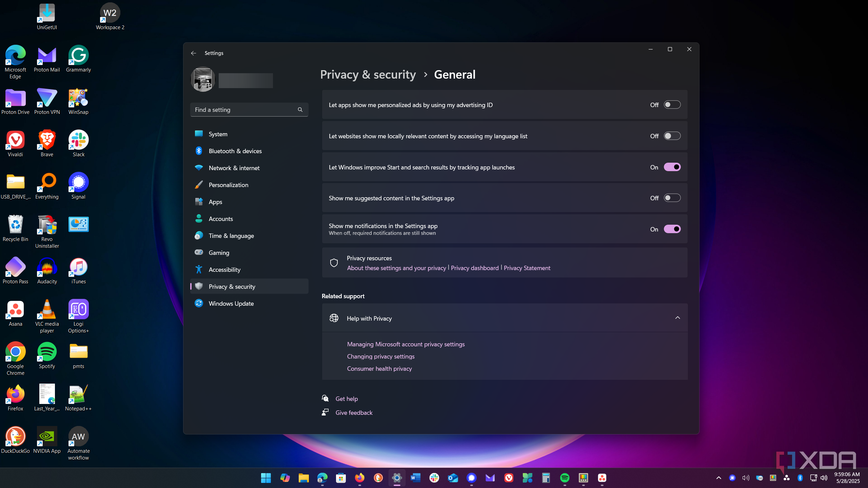The image size is (868, 488).
Task: Go to Personalization settings category
Action: point(228,185)
